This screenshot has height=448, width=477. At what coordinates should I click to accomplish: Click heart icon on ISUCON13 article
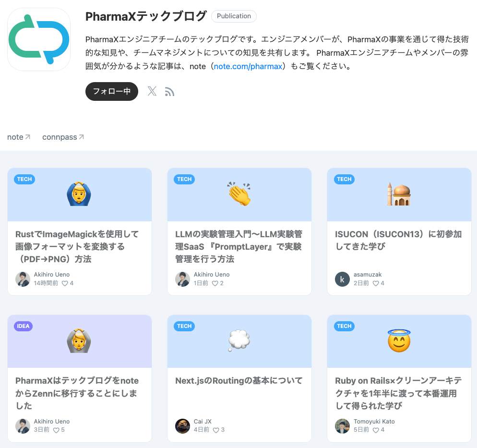[376, 283]
